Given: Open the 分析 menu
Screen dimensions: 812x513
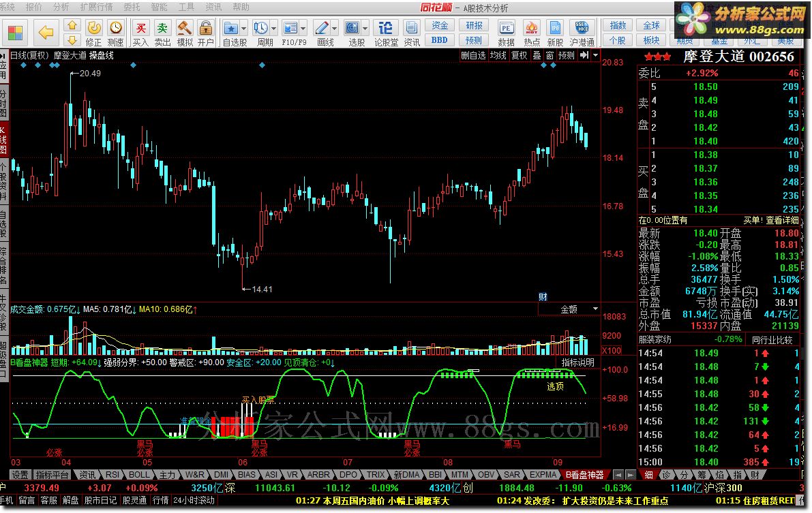Looking at the screenshot, I should (61, 7).
